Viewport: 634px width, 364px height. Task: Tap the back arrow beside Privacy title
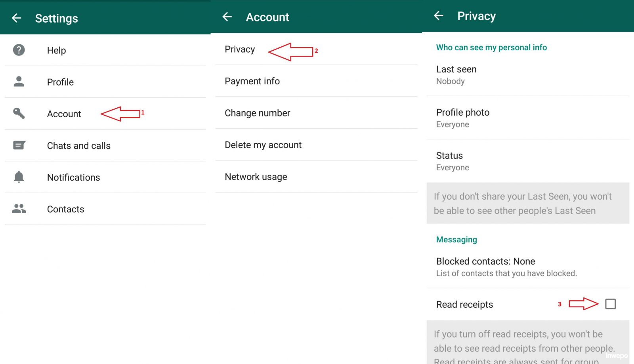438,15
